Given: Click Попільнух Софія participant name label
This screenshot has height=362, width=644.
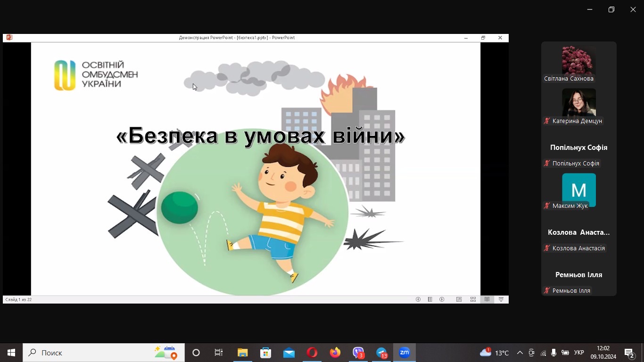Looking at the screenshot, I should click(575, 164).
